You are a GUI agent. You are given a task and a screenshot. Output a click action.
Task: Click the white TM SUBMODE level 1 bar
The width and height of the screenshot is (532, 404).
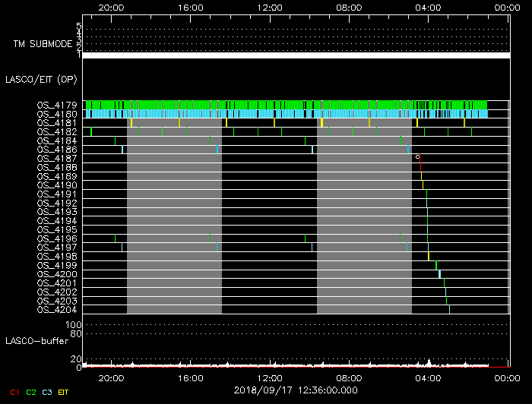point(296,55)
